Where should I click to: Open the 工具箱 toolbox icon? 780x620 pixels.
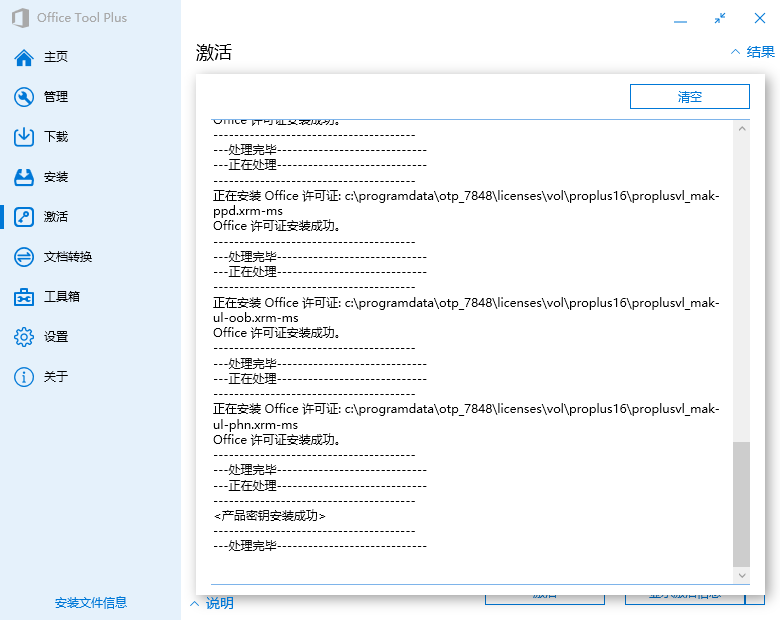point(24,297)
